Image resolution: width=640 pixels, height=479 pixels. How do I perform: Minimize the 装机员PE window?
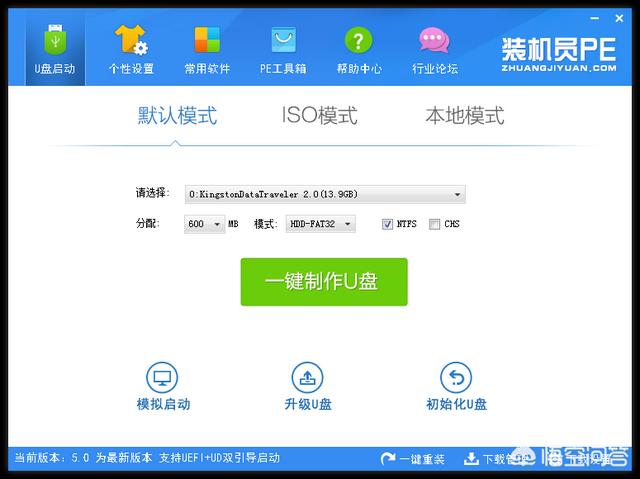coord(595,18)
